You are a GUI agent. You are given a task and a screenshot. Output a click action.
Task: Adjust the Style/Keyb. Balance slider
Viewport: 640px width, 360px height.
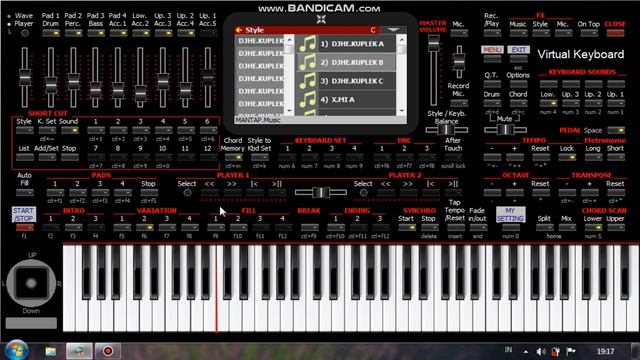[x=446, y=130]
